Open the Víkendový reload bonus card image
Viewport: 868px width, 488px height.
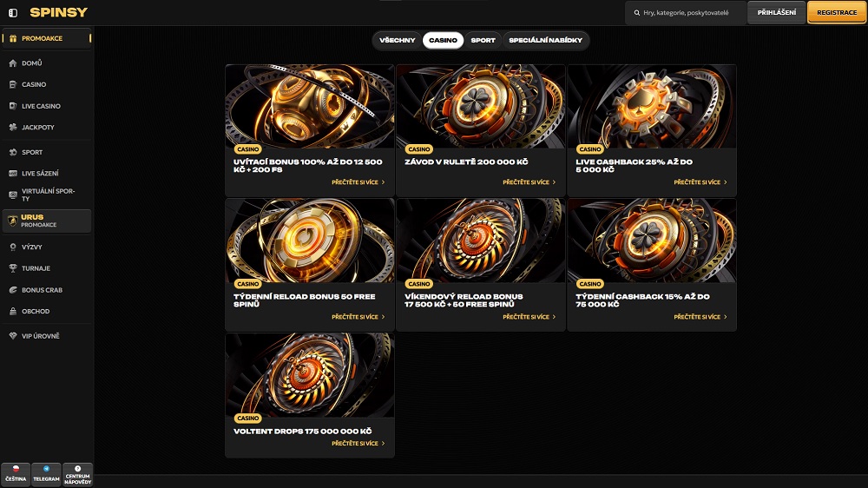pos(481,241)
